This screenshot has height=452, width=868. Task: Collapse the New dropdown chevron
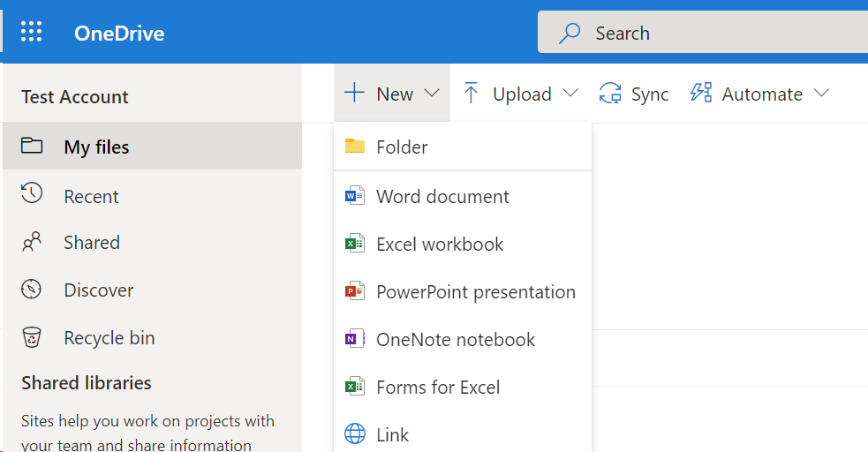(x=432, y=93)
